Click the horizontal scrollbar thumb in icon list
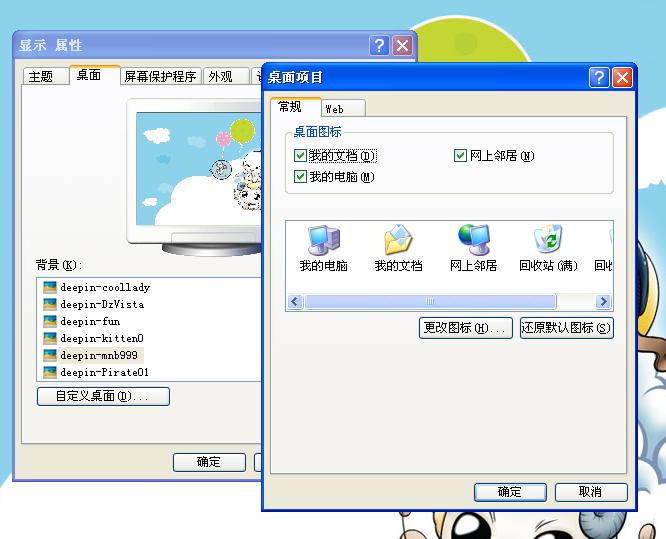Image resolution: width=666 pixels, height=539 pixels. click(x=430, y=302)
